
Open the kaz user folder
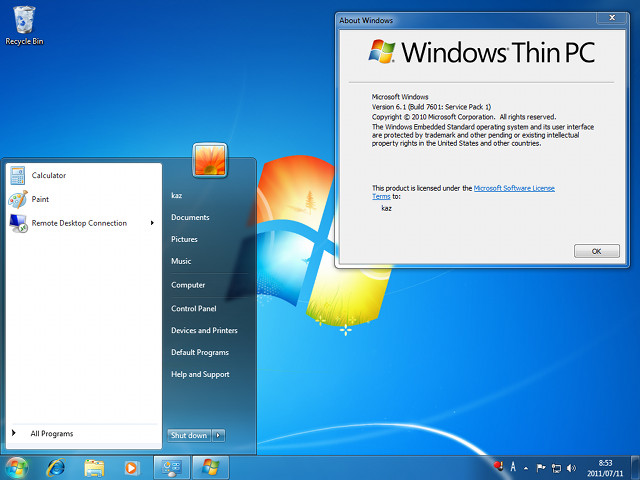pyautogui.click(x=177, y=196)
